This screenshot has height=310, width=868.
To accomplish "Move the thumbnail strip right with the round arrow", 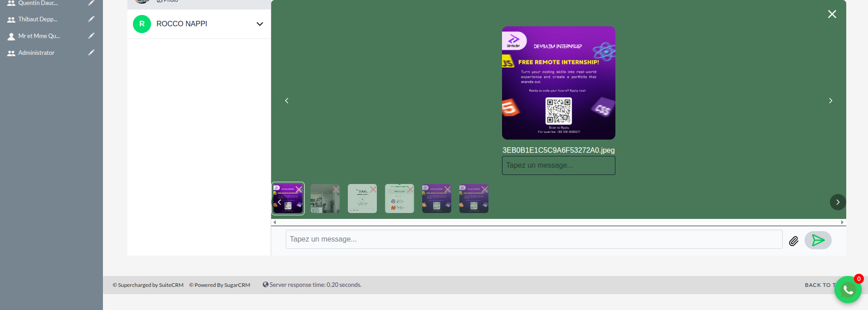I will (x=838, y=202).
